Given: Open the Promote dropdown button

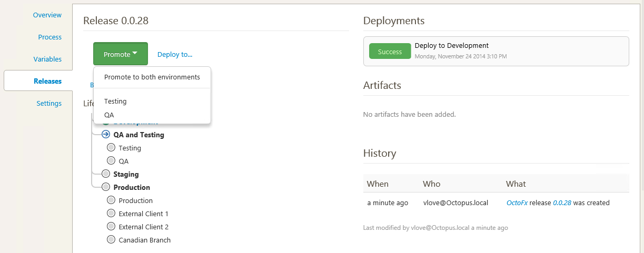Looking at the screenshot, I should click(x=121, y=54).
